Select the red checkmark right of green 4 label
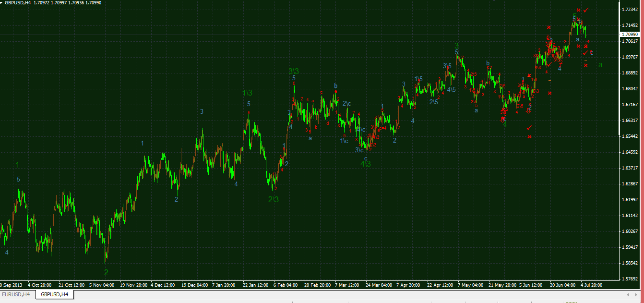Screen dimensions: 644x303 529,128
